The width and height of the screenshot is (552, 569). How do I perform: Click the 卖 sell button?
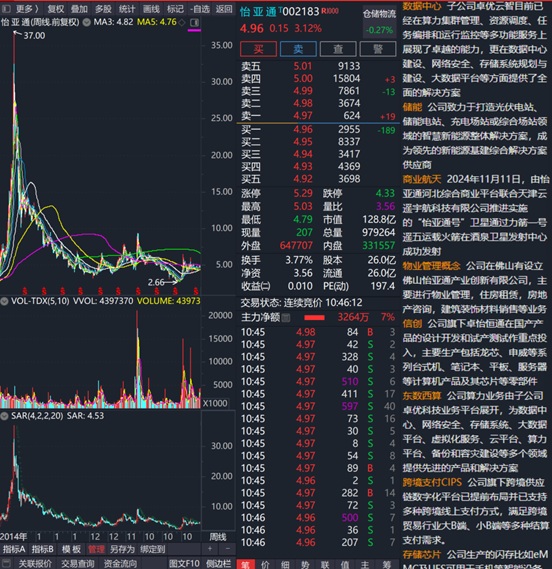pyautogui.click(x=298, y=49)
